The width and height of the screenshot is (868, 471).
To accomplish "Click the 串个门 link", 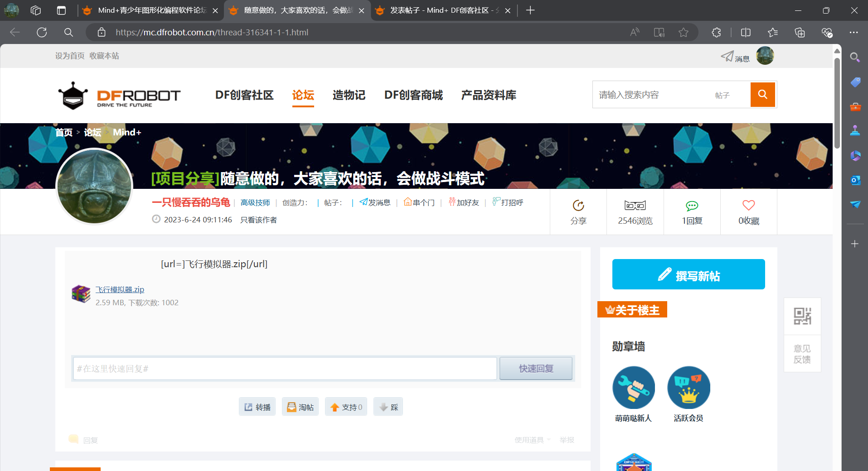I will tap(419, 202).
